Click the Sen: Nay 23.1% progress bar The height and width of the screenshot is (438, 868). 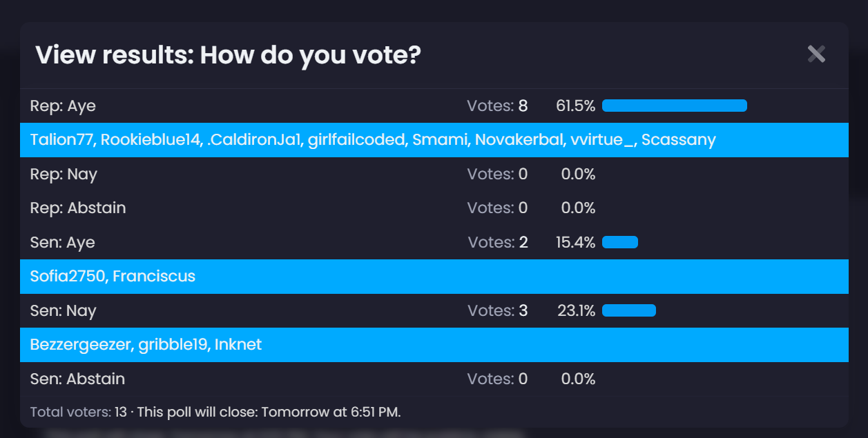click(x=628, y=311)
